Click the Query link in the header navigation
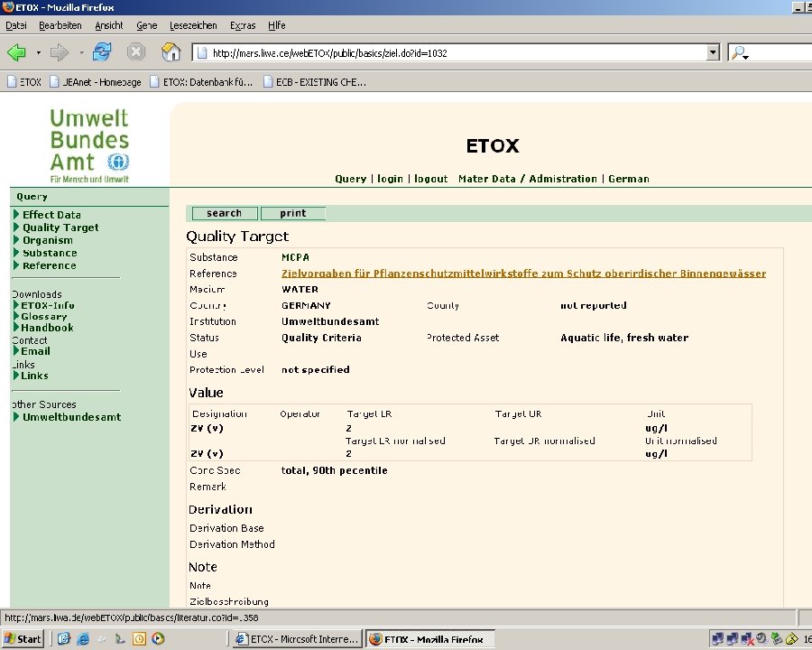This screenshot has width=812, height=650. click(351, 179)
